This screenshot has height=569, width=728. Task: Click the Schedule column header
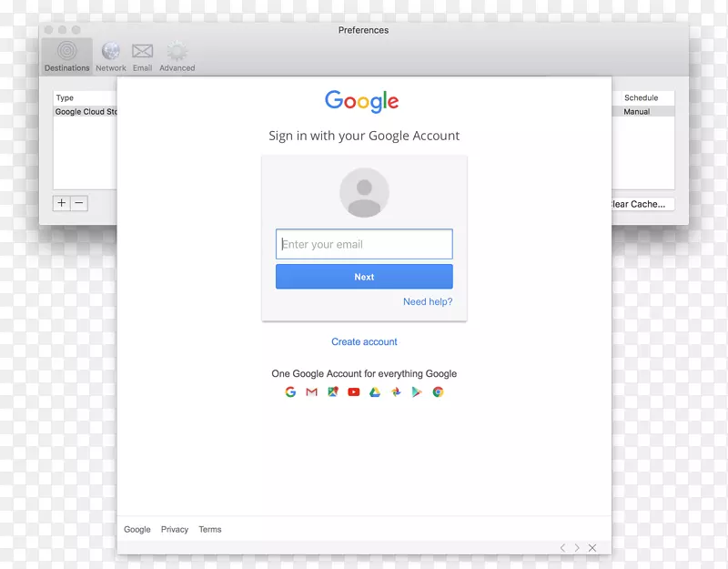click(x=643, y=97)
